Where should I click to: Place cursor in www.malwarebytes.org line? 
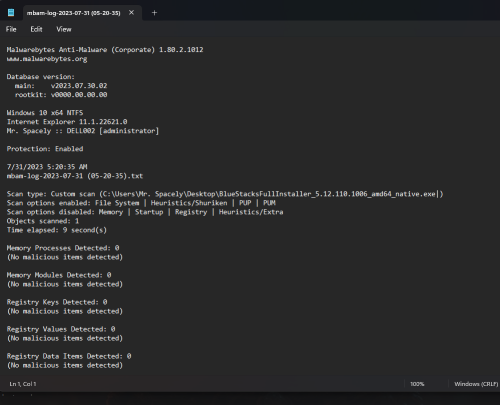pyautogui.click(x=47, y=59)
